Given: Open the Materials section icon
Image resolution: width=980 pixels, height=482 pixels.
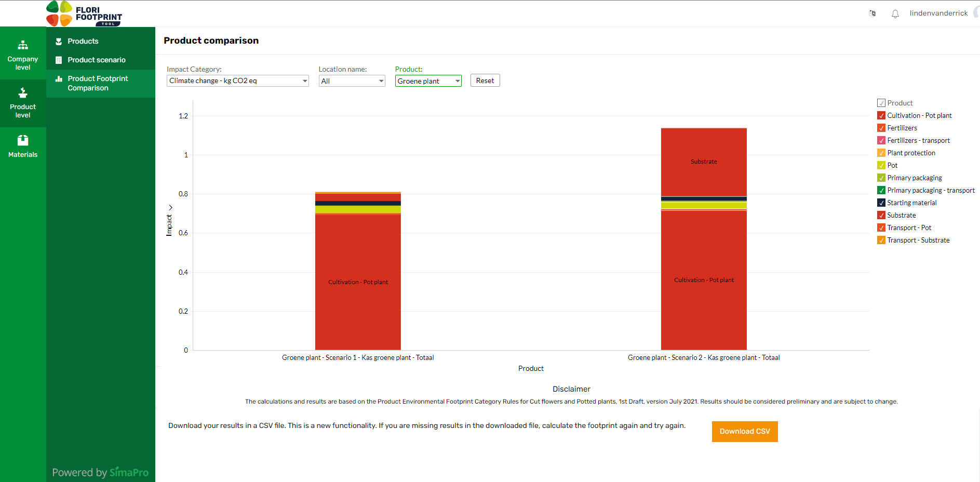Looking at the screenshot, I should pyautogui.click(x=23, y=140).
